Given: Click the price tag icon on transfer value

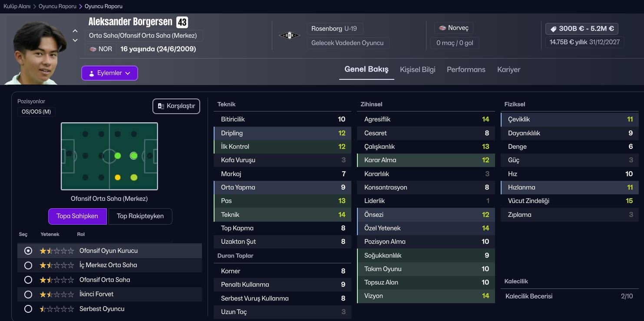Looking at the screenshot, I should point(553,29).
